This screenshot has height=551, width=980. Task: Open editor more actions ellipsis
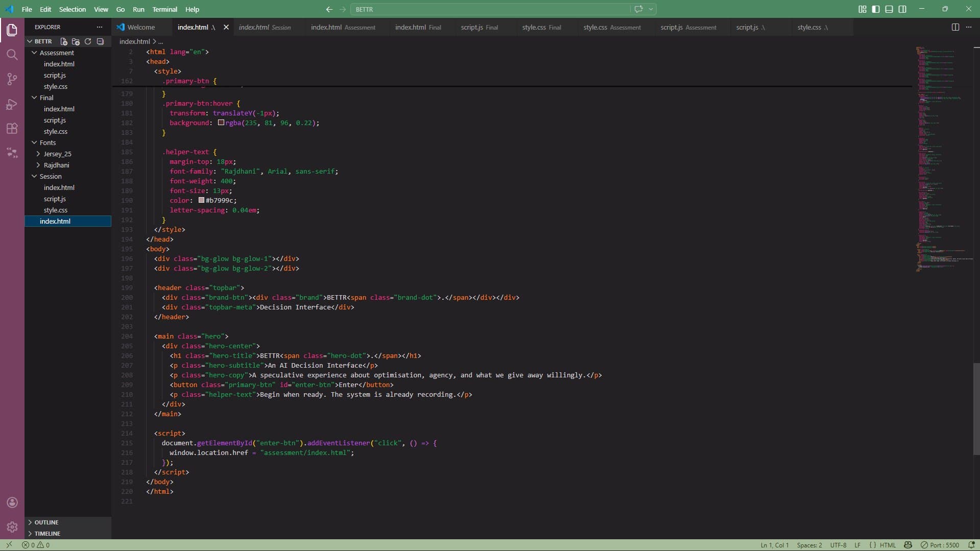969,27
